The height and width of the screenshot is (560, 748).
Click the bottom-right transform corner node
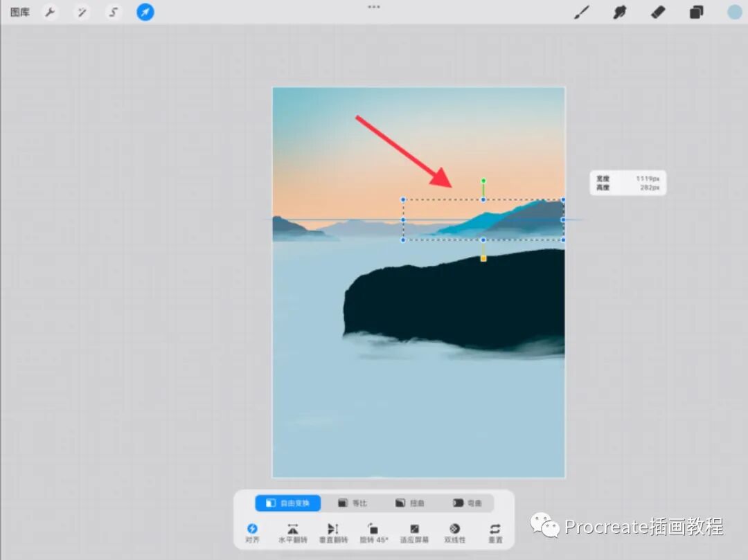(x=563, y=240)
